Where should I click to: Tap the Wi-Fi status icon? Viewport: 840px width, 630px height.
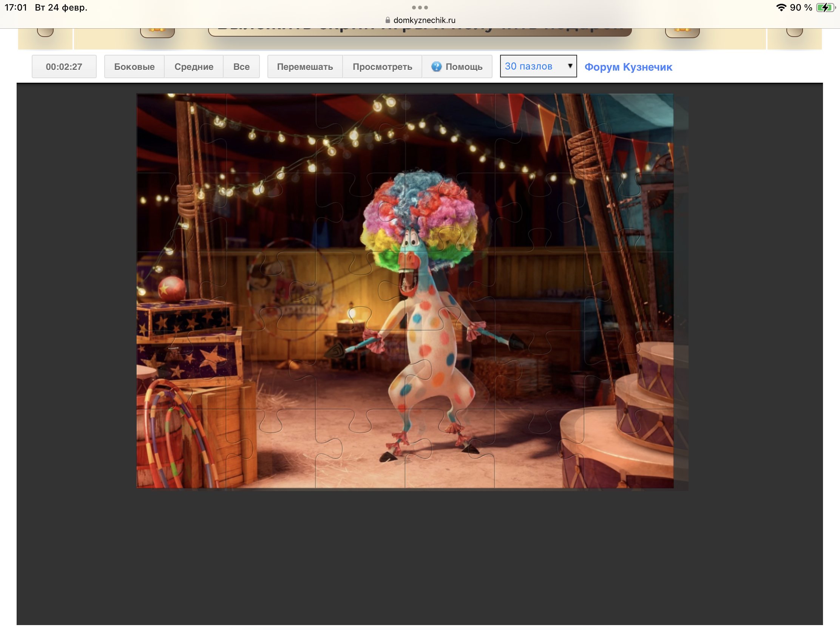click(781, 8)
